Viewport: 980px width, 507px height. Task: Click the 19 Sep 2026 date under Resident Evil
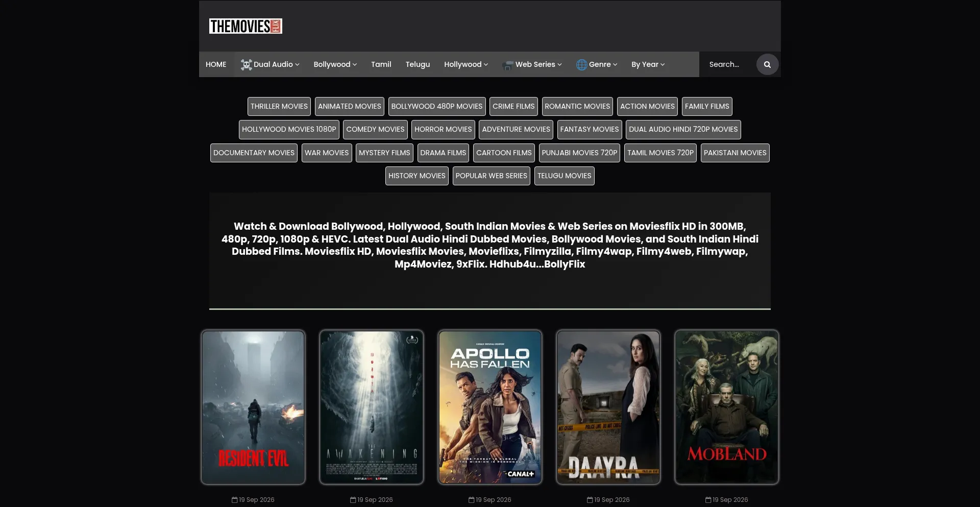click(257, 500)
